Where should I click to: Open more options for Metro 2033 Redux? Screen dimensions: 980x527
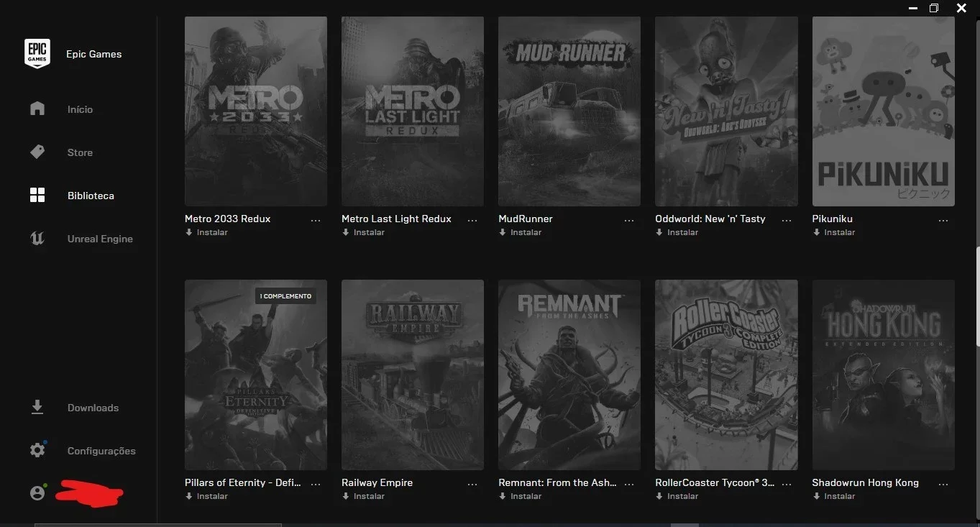(316, 220)
